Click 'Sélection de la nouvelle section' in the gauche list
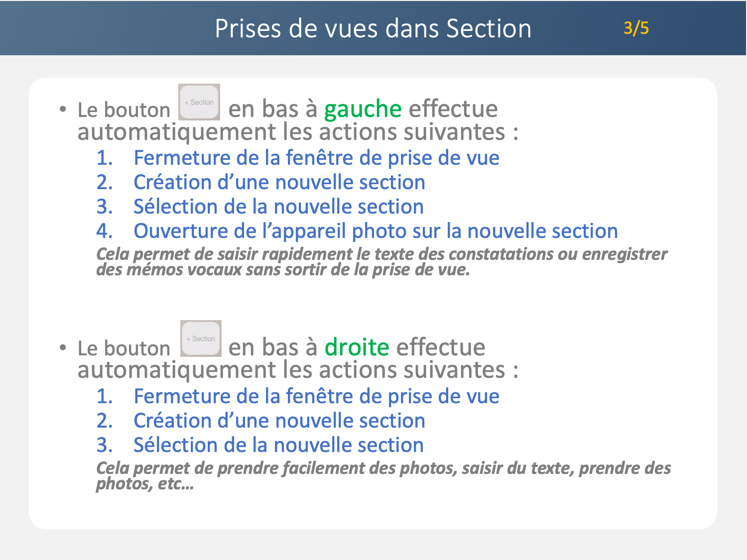The image size is (747, 560). point(278,207)
